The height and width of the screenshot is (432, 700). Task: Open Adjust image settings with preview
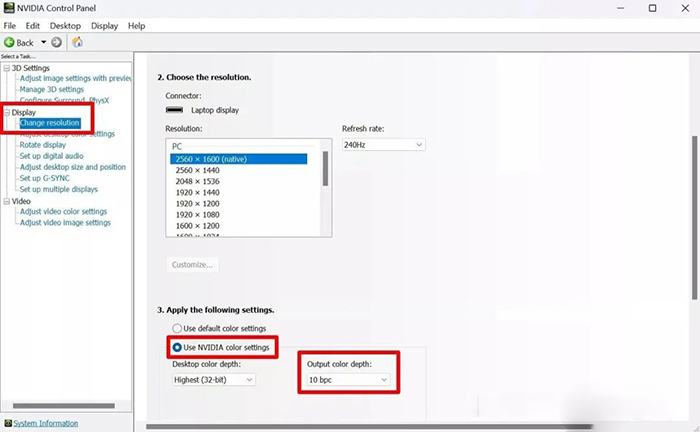[75, 79]
